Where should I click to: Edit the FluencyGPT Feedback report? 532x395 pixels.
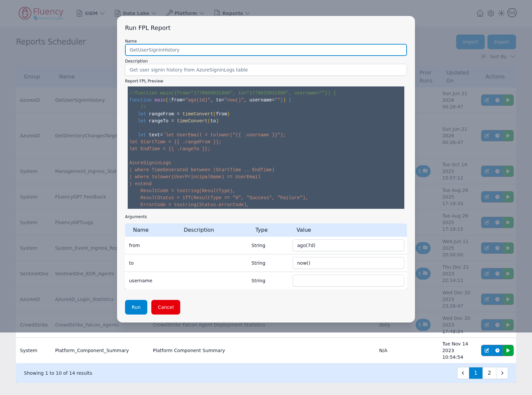[486, 197]
